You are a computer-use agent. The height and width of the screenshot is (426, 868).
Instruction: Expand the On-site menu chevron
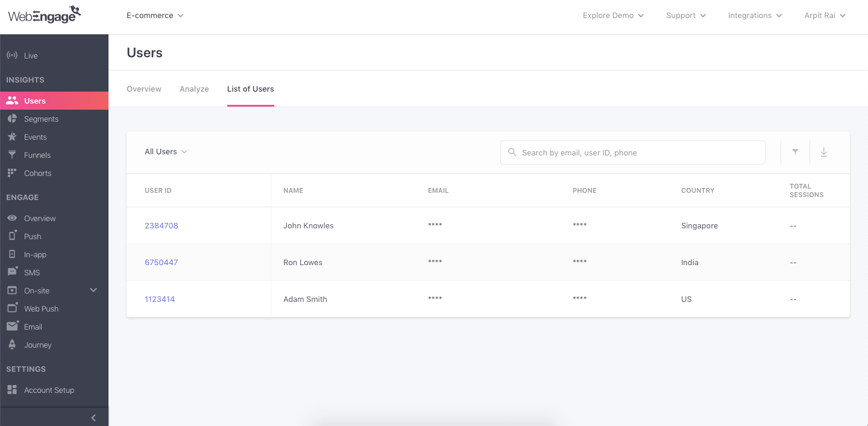[x=93, y=290]
